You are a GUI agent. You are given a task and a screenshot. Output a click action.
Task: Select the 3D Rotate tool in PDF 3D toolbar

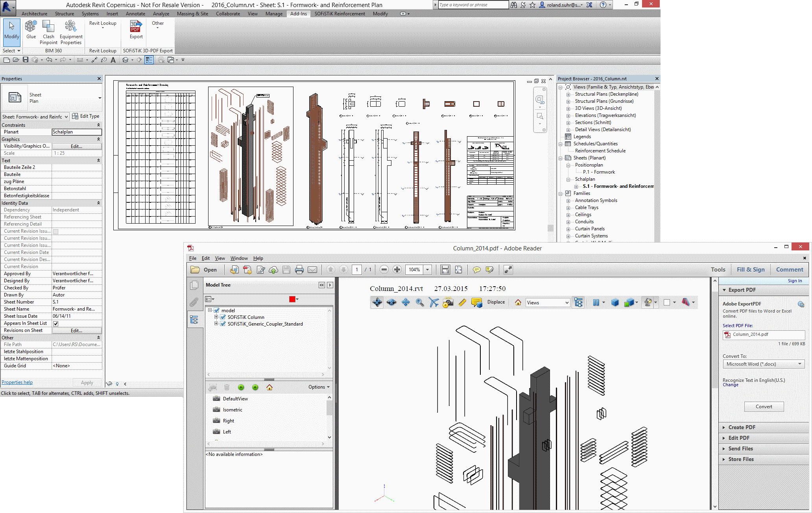(377, 302)
